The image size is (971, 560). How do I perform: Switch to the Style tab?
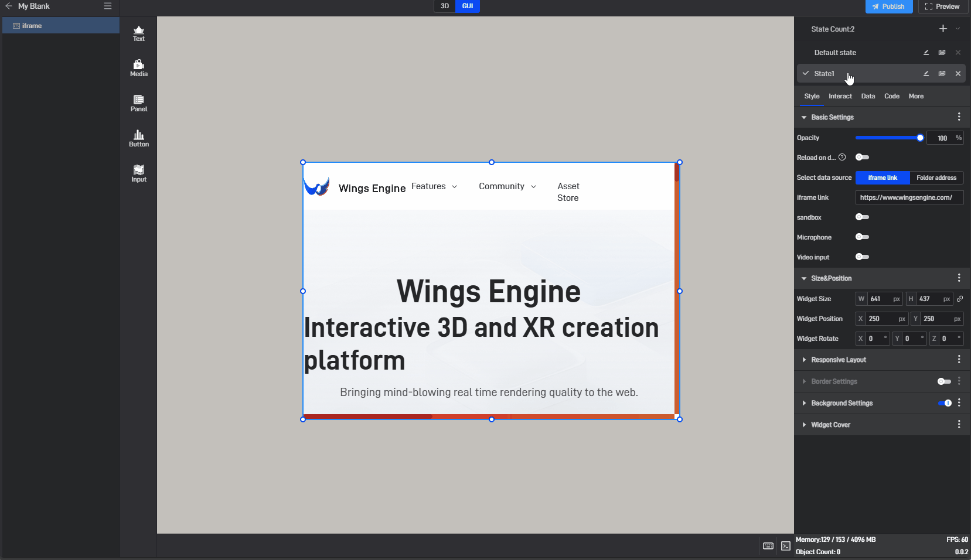click(x=812, y=96)
